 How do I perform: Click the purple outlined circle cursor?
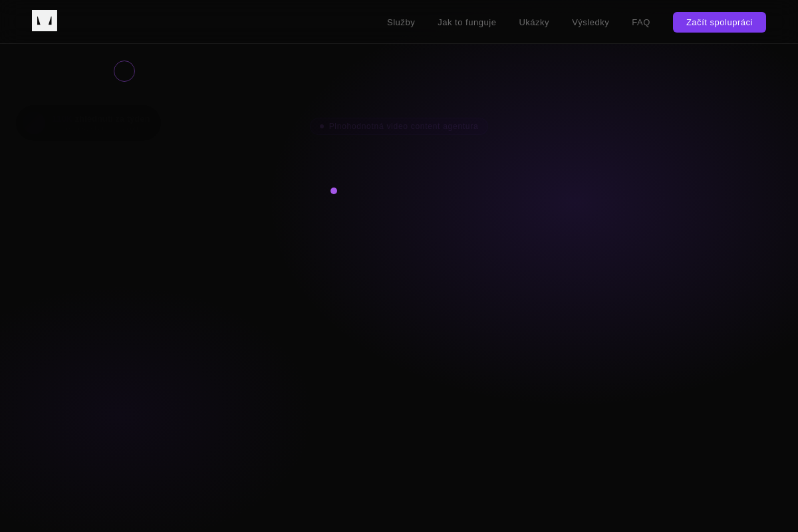pyautogui.click(x=124, y=71)
